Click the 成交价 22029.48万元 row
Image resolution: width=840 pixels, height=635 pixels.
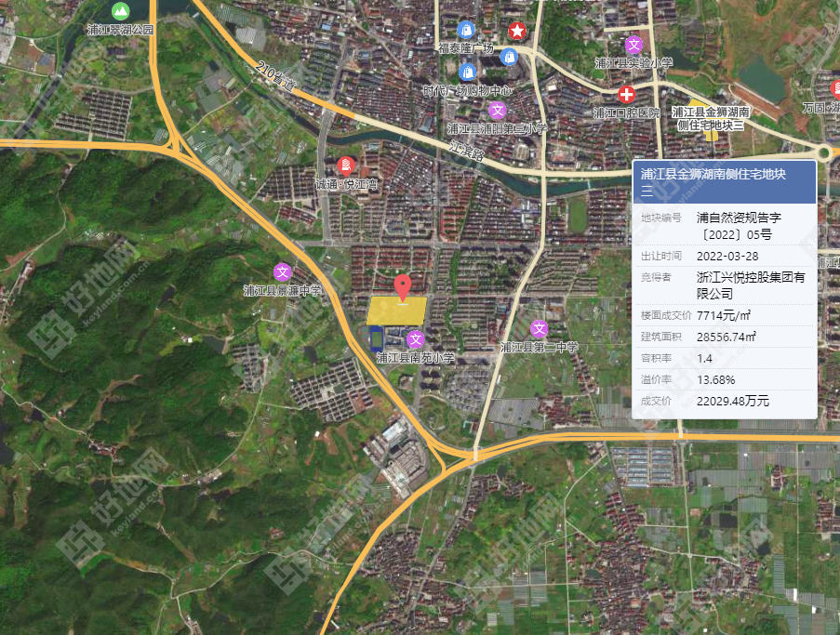click(724, 401)
